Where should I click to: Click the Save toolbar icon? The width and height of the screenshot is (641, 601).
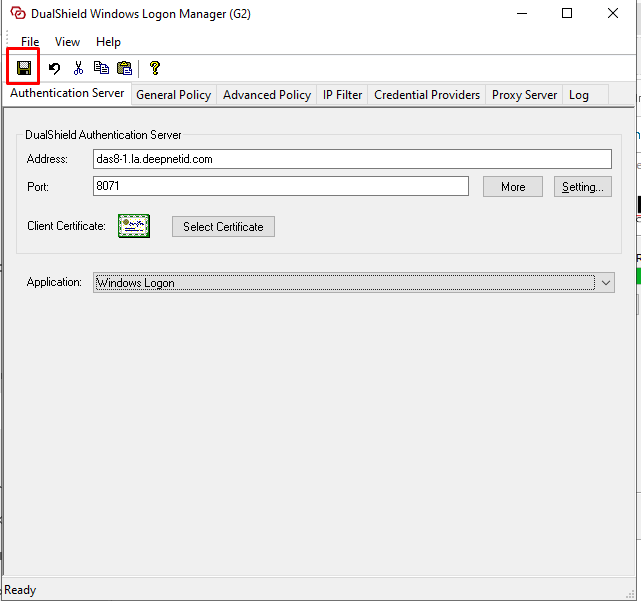(23, 68)
